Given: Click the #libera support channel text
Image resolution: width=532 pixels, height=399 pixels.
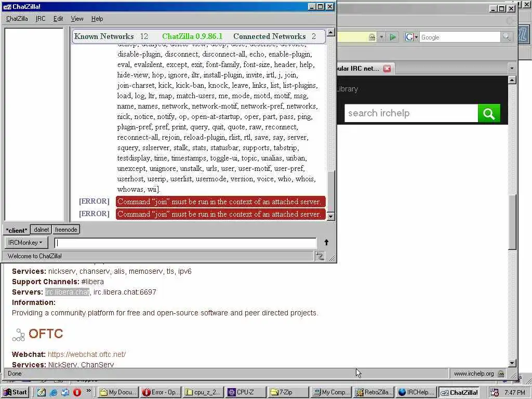Looking at the screenshot, I should (x=92, y=282).
